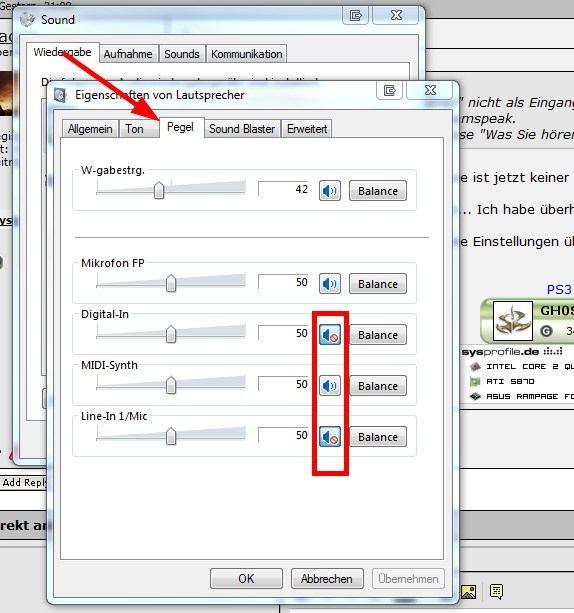
Task: Click the restore icon on Lautsprecher dialog
Action: pyautogui.click(x=389, y=90)
